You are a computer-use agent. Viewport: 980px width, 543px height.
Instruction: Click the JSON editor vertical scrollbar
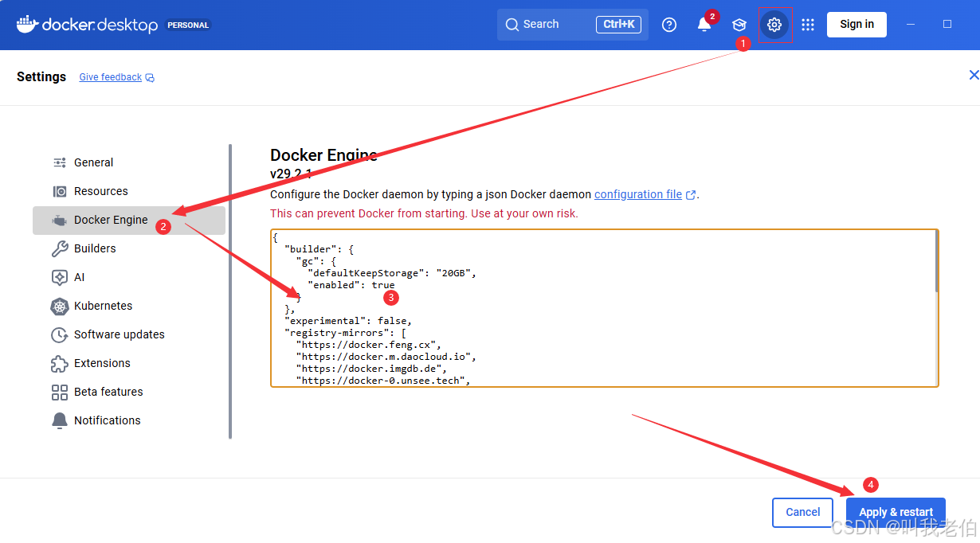937,263
